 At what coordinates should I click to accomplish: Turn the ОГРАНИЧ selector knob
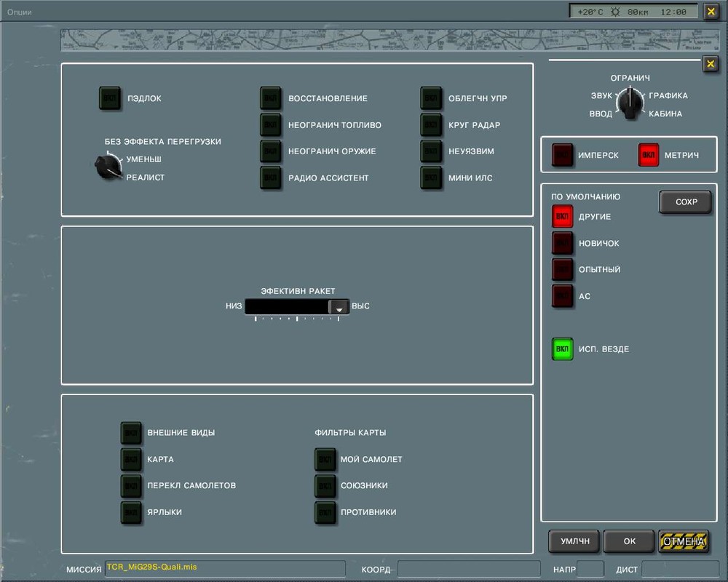tap(630, 103)
